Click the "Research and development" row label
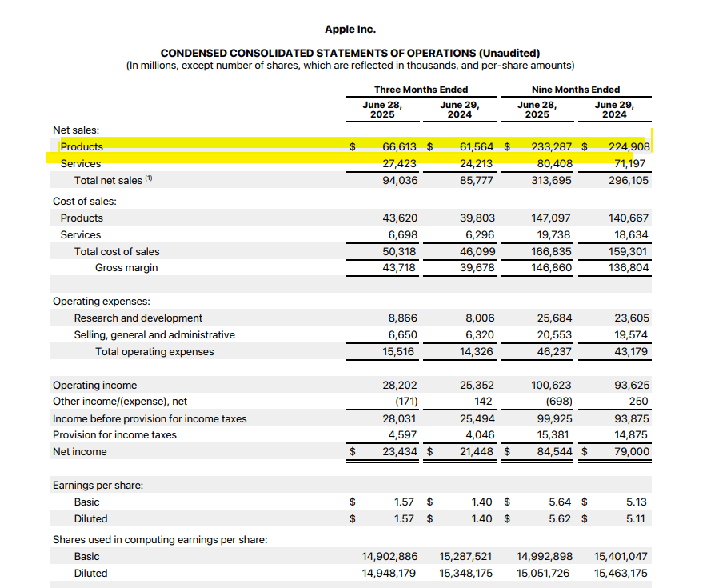 coord(138,318)
